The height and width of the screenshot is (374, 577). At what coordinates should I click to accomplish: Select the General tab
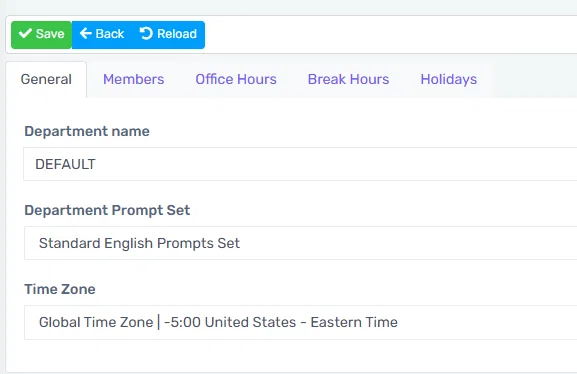pyautogui.click(x=46, y=80)
